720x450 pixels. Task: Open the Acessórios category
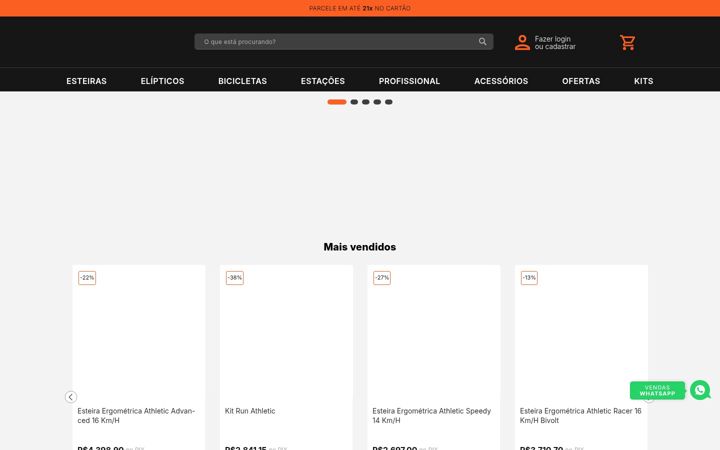pyautogui.click(x=501, y=81)
